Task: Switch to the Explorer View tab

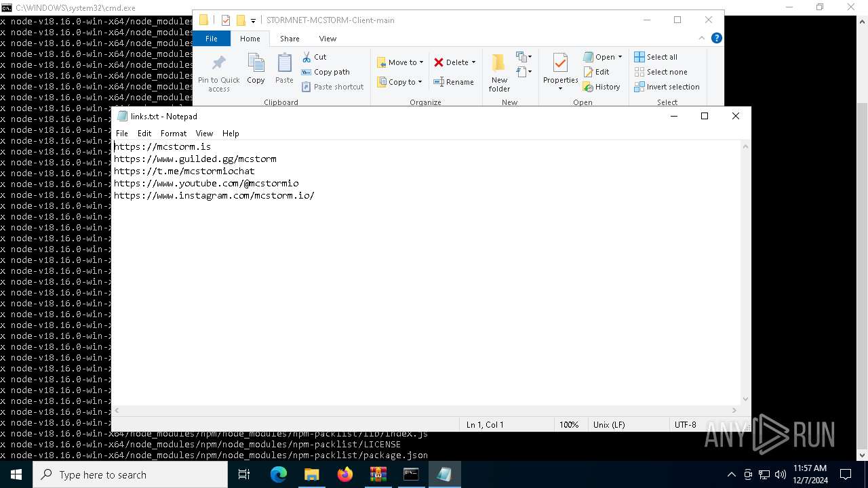Action: [328, 39]
